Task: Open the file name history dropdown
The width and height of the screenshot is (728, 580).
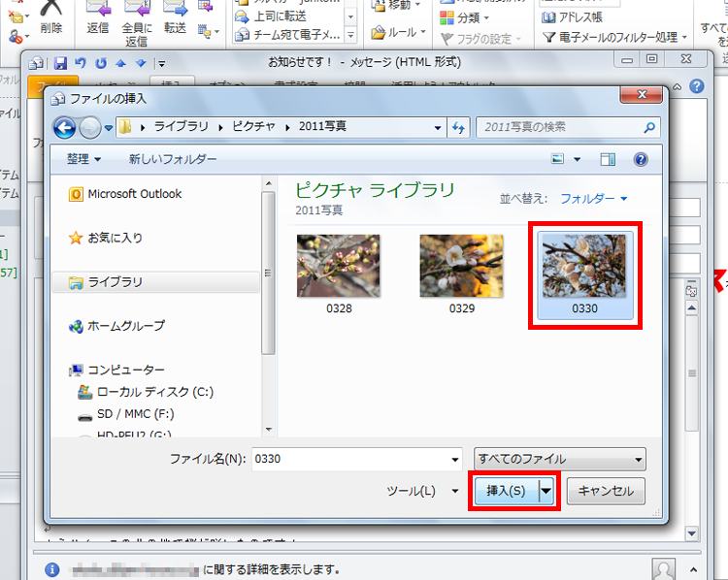Action: pyautogui.click(x=455, y=460)
